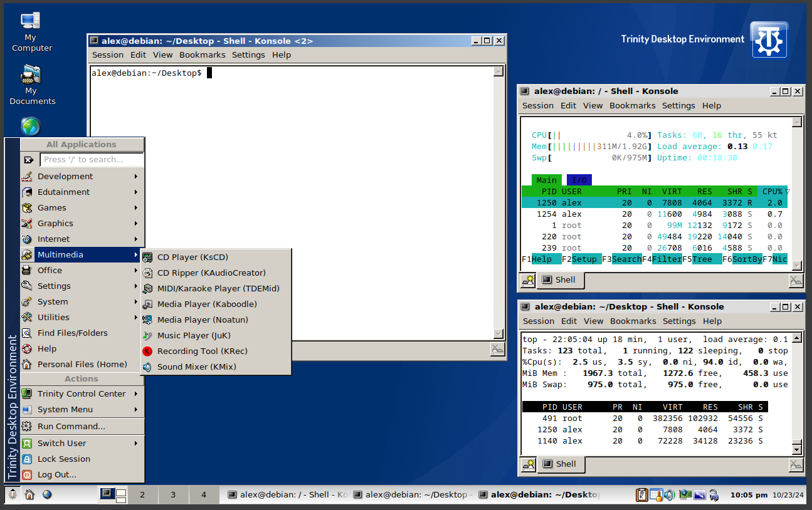
Task: Open Bookmarks menu in Konsole <2> window
Action: coord(202,55)
